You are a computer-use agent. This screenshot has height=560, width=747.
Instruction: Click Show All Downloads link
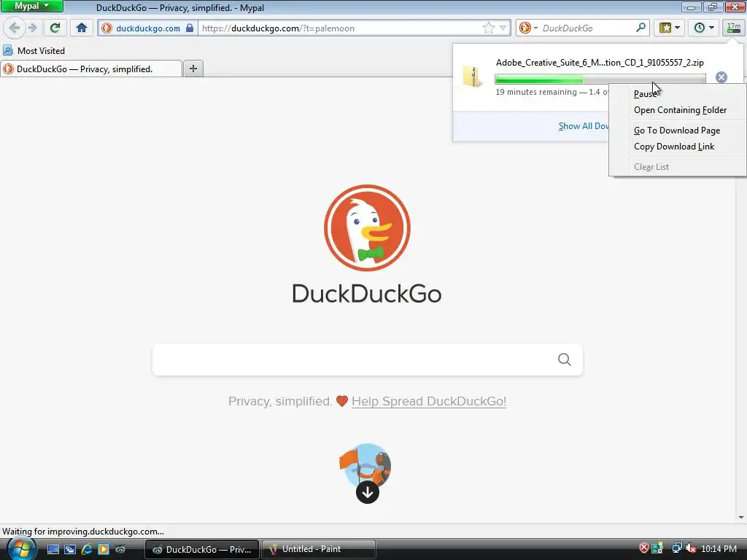point(584,126)
